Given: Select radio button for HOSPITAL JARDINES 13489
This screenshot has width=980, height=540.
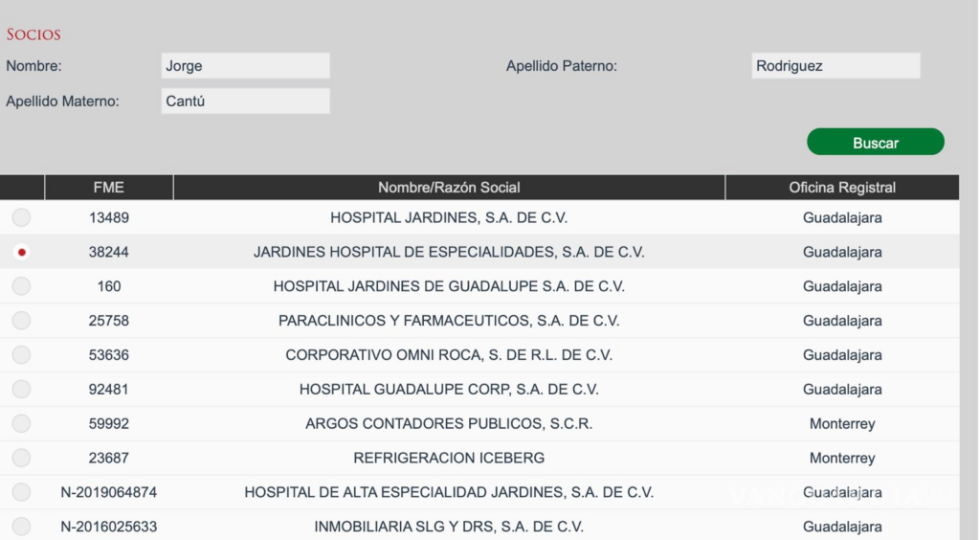Looking at the screenshot, I should pos(21,217).
